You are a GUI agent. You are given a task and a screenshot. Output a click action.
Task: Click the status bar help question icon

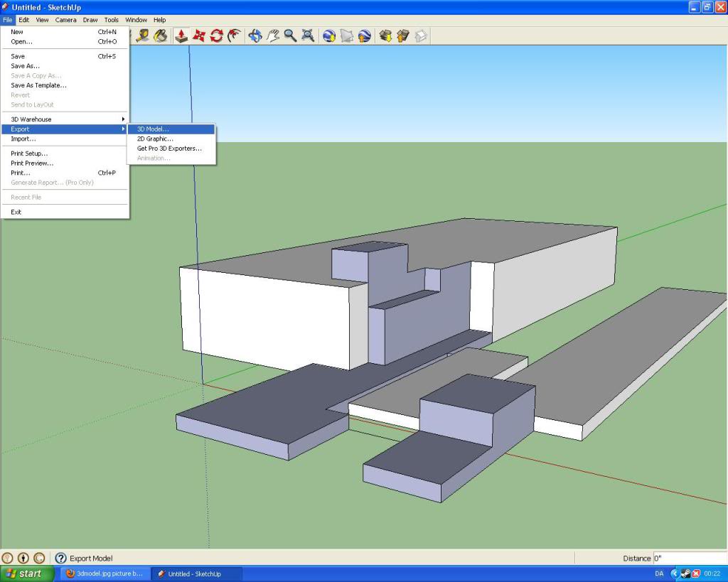click(61, 559)
